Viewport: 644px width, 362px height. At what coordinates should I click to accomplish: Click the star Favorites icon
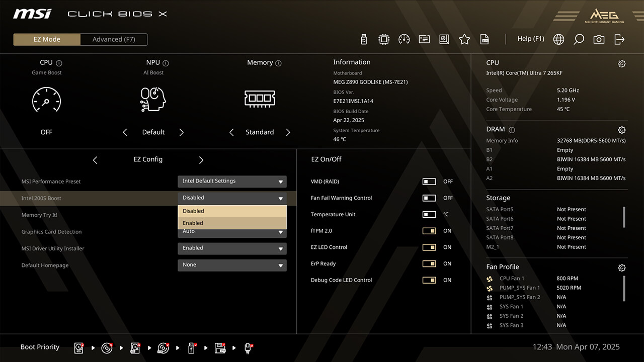tap(464, 39)
